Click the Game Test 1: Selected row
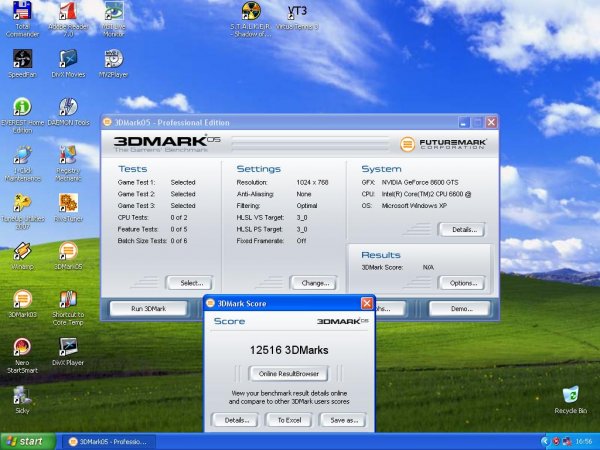600x450 pixels. click(157, 183)
